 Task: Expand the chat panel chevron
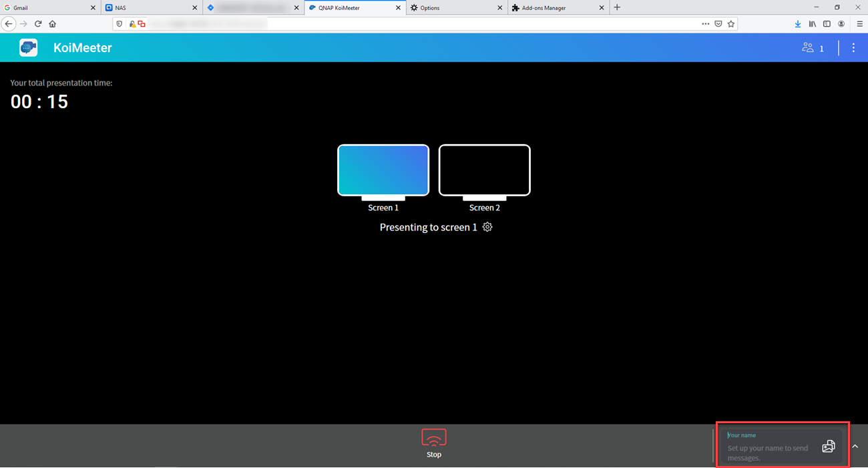(x=855, y=446)
